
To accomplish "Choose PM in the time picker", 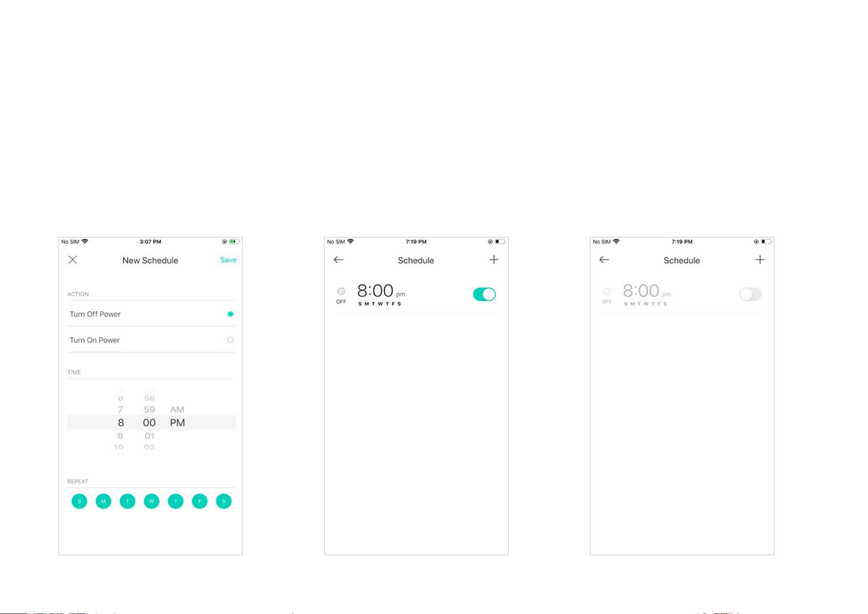I will tap(177, 422).
